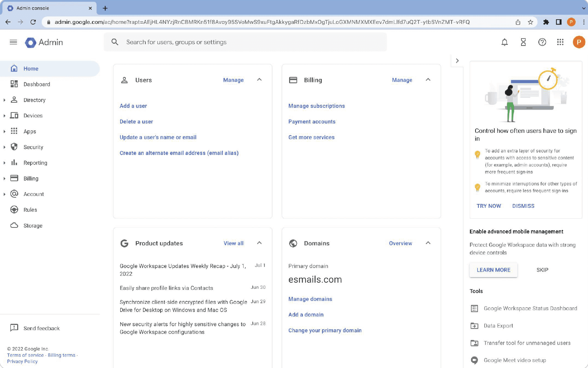Open Devices in the sidebar
Screen dimensions: 588x368
coord(33,116)
